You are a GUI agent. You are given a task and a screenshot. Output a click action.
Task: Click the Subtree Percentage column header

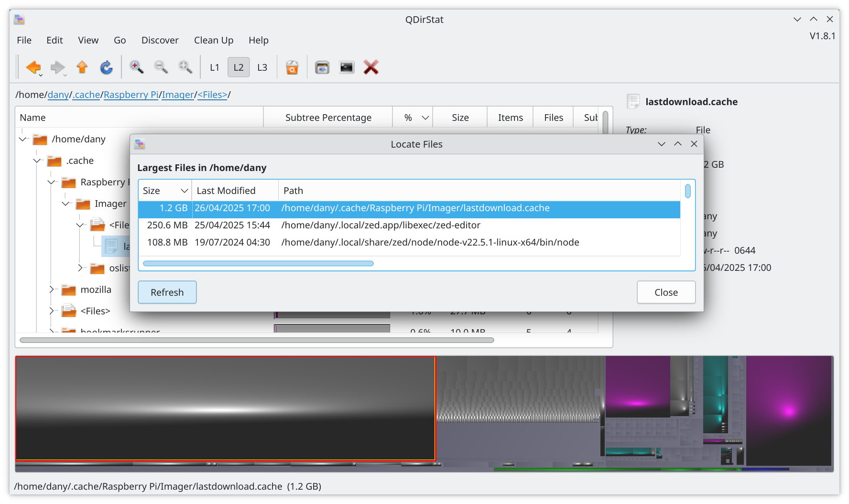(x=328, y=118)
